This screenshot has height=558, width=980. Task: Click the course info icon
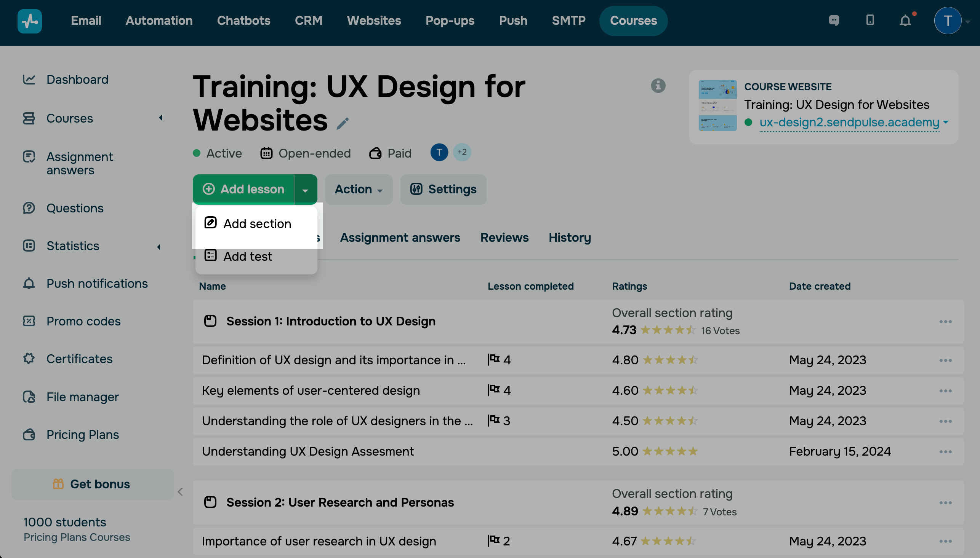pyautogui.click(x=658, y=86)
